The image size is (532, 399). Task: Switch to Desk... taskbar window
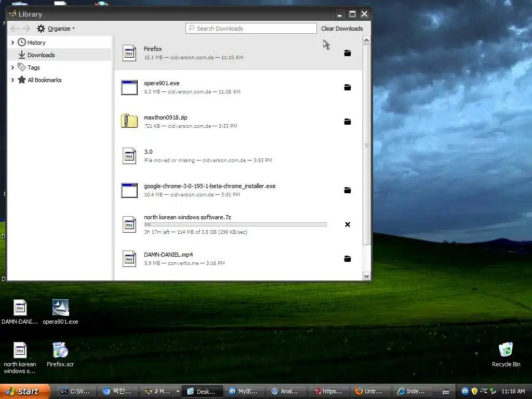tap(202, 391)
